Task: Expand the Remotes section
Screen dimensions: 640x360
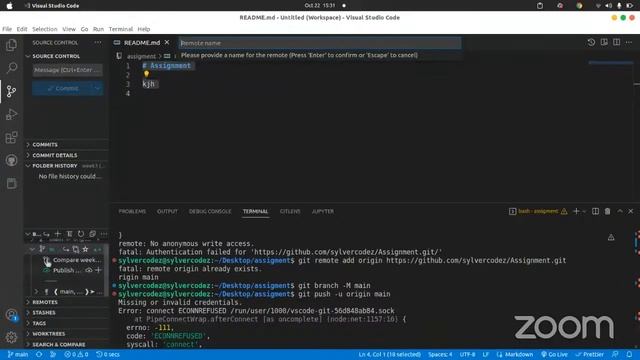Action: point(45,302)
